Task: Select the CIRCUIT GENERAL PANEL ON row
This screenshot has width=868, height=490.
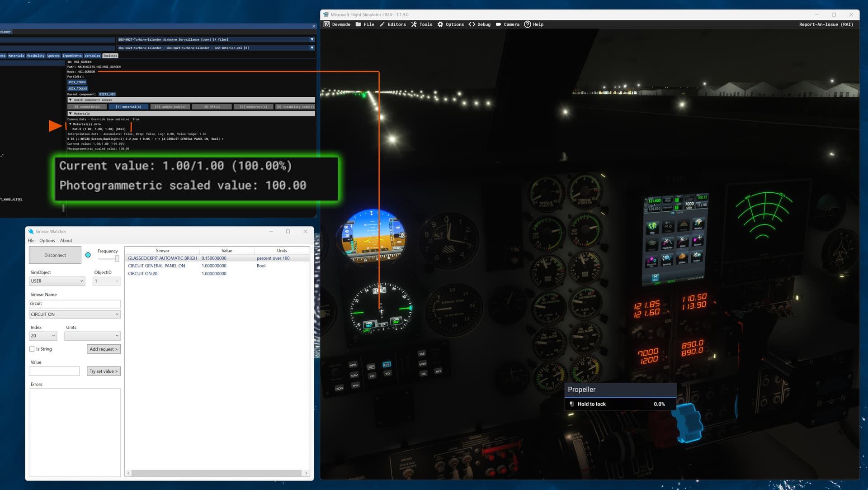Action: tap(217, 266)
